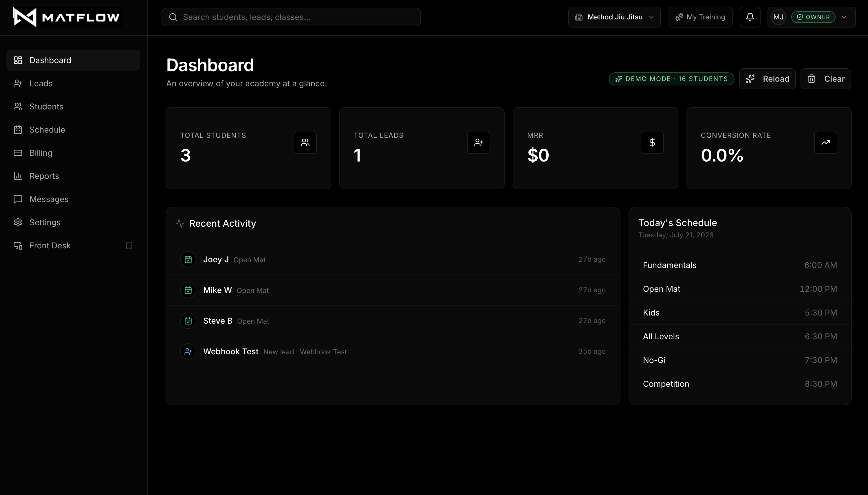
Task: Reload the demo data
Action: (767, 78)
